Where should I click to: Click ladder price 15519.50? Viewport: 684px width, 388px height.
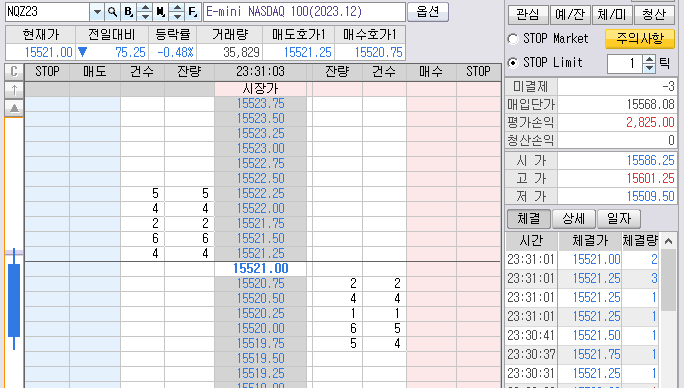tap(260, 358)
